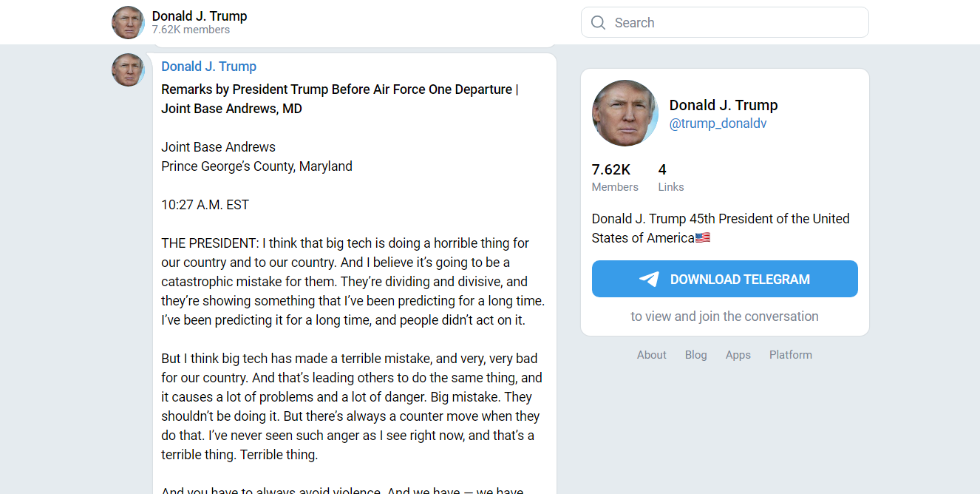Click the magnifier icon in the search bar
The width and height of the screenshot is (980, 494).
pyautogui.click(x=599, y=23)
